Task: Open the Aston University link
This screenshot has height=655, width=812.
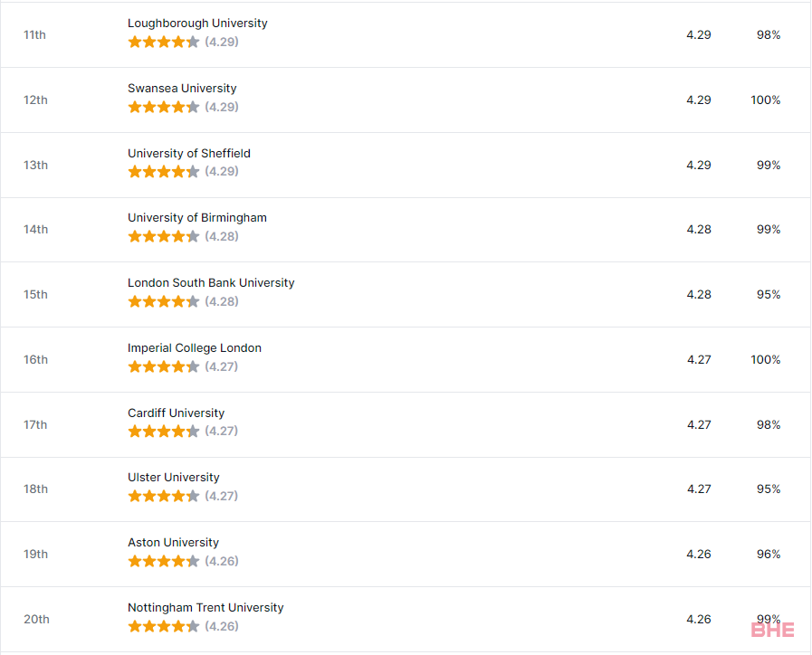Action: coord(173,543)
